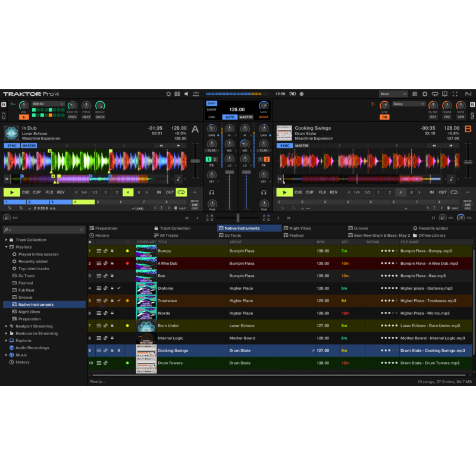Click the CUP button on deck B
Screen dimensions: 476x476
tap(309, 192)
